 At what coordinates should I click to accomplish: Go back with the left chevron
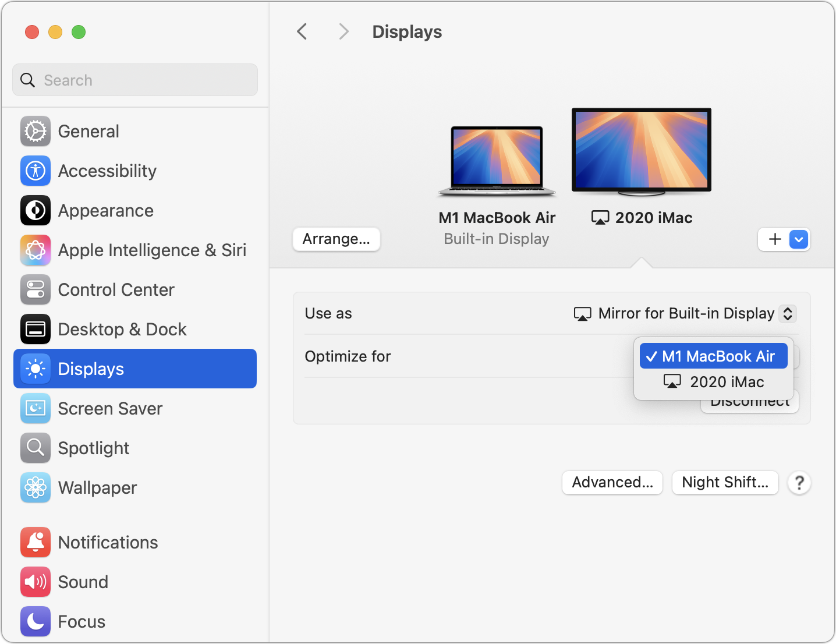coord(302,31)
